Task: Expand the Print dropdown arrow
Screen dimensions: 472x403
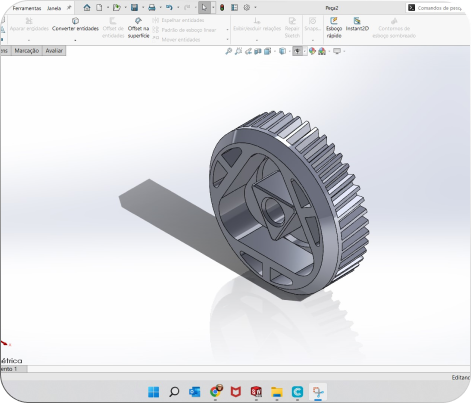Action: coord(160,7)
